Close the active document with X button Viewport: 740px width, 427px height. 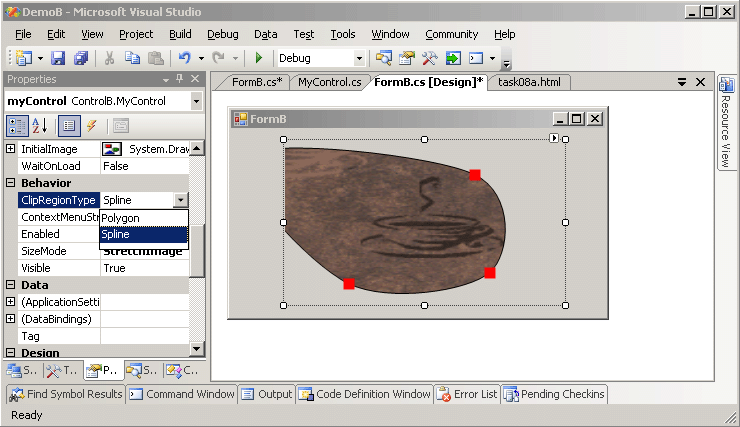pyautogui.click(x=701, y=82)
